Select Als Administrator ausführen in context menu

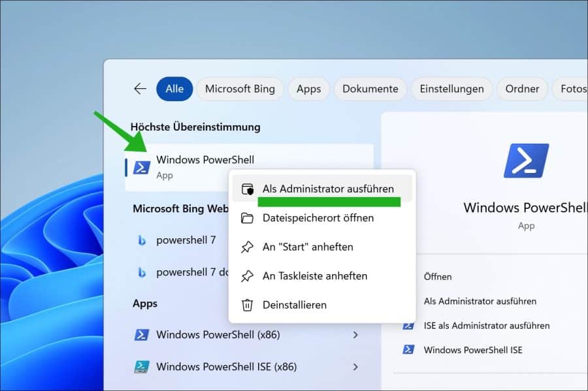click(x=328, y=189)
